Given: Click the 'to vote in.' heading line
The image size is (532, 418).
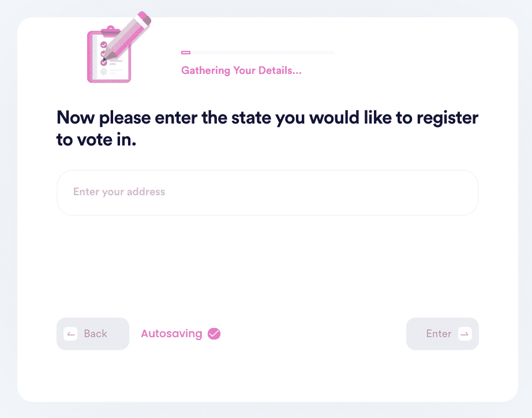Looking at the screenshot, I should (x=96, y=140).
